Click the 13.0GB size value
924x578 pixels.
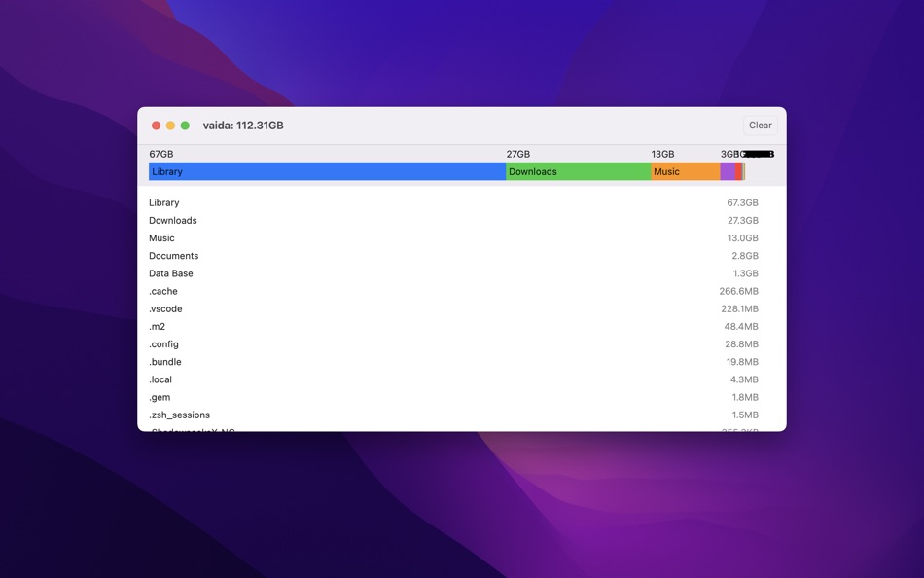(742, 238)
